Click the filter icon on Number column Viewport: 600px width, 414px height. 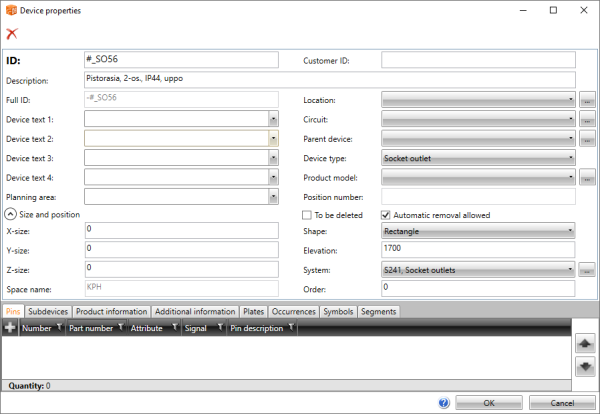[59, 327]
